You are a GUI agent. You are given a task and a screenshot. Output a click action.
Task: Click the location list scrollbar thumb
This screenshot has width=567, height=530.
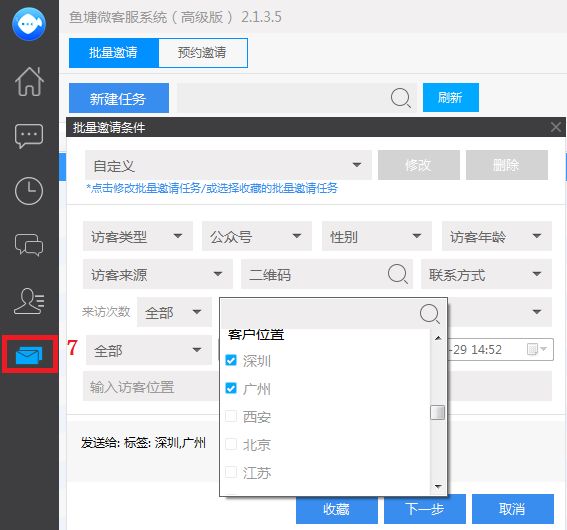[x=438, y=413]
